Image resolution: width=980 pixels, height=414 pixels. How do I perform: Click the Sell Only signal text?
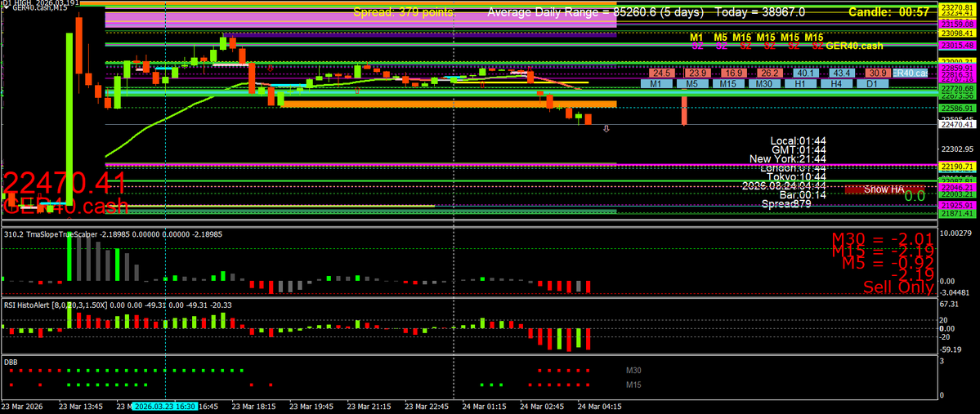pos(899,287)
